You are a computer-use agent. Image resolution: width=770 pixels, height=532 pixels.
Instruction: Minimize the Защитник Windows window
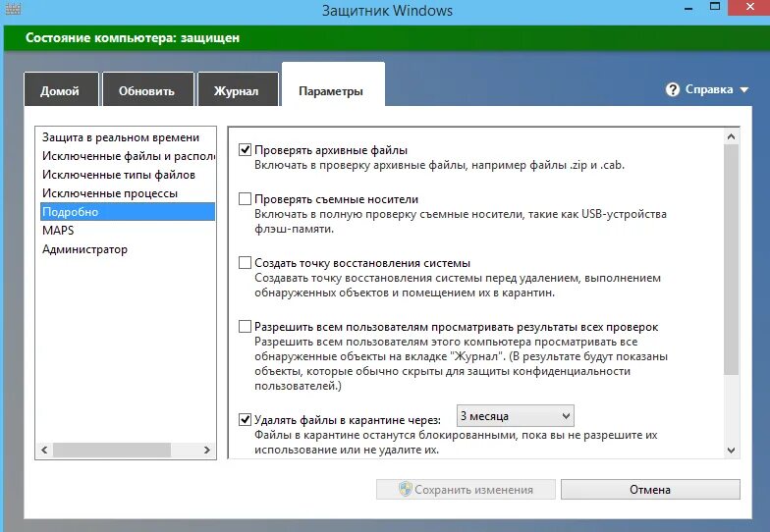coord(689,8)
